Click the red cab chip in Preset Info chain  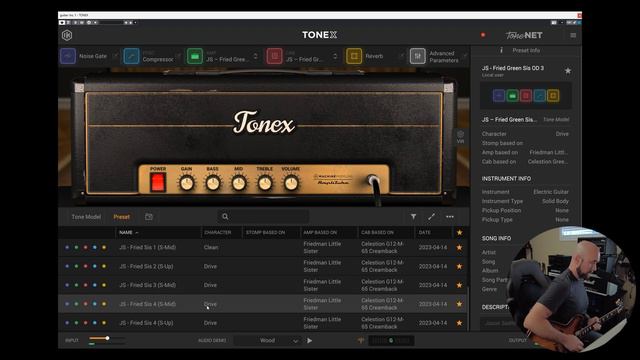click(x=526, y=96)
